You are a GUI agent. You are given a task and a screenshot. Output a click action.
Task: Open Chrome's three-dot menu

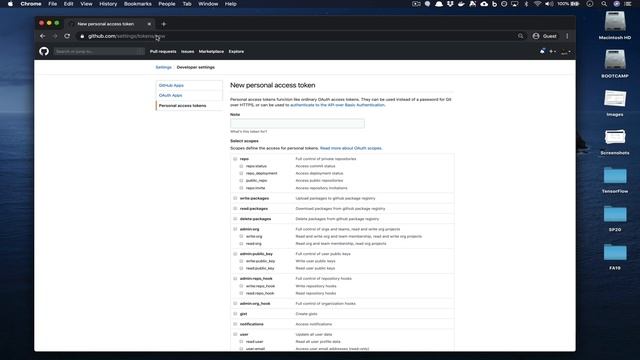pyautogui.click(x=567, y=36)
